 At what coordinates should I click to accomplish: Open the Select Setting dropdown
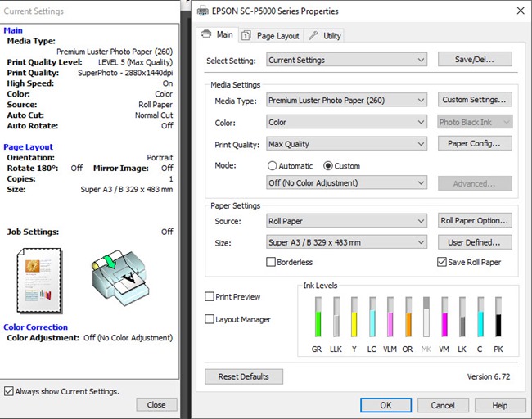(346, 60)
